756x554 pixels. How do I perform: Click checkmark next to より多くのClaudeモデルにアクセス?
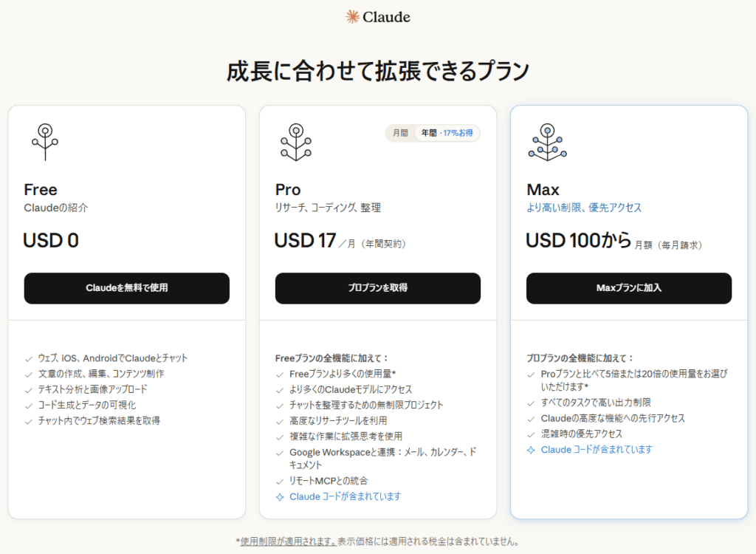point(280,390)
